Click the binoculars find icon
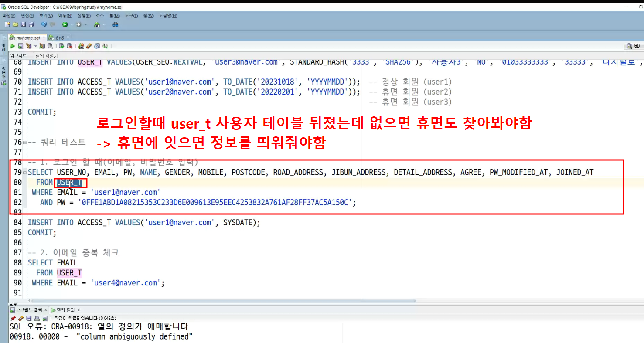This screenshot has width=644, height=343. point(116,24)
